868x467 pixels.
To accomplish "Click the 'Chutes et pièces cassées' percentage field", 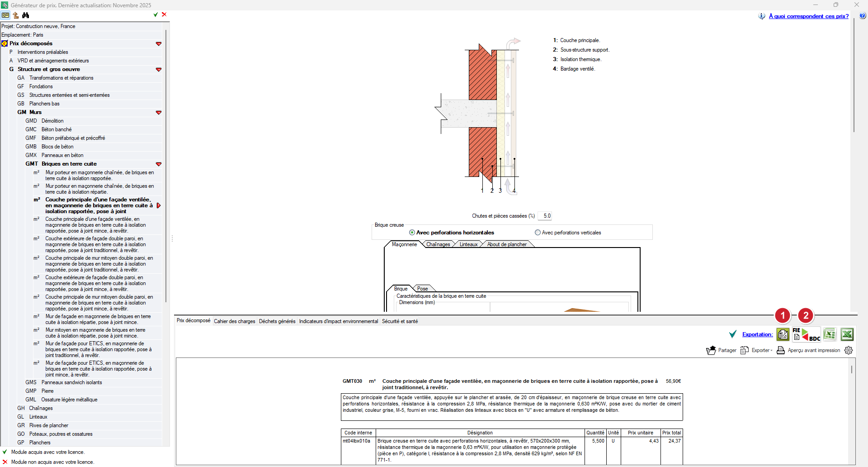I will tap(546, 216).
